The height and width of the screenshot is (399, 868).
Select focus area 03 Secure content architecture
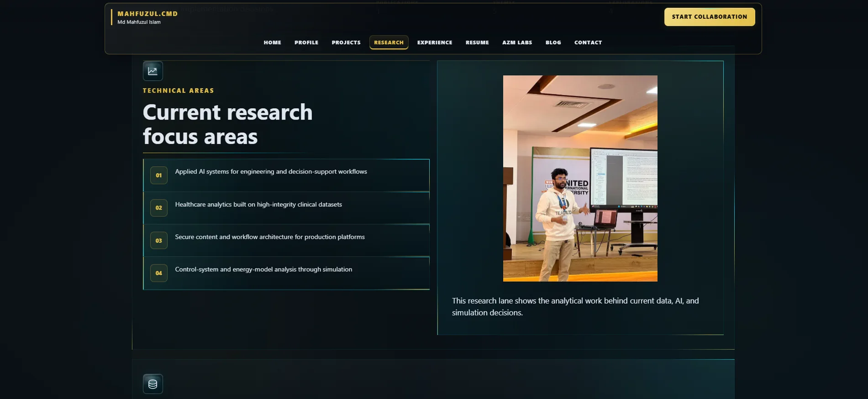[x=286, y=240]
